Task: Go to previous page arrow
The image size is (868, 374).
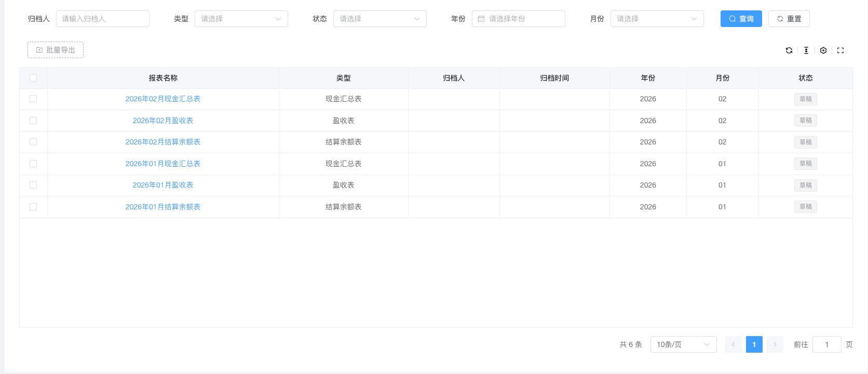Action: (x=734, y=344)
